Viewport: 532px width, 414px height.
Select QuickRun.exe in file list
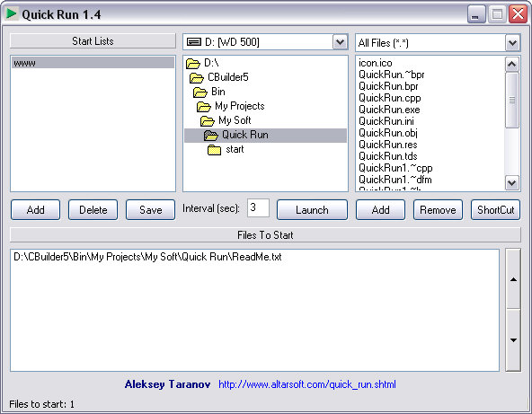click(389, 110)
